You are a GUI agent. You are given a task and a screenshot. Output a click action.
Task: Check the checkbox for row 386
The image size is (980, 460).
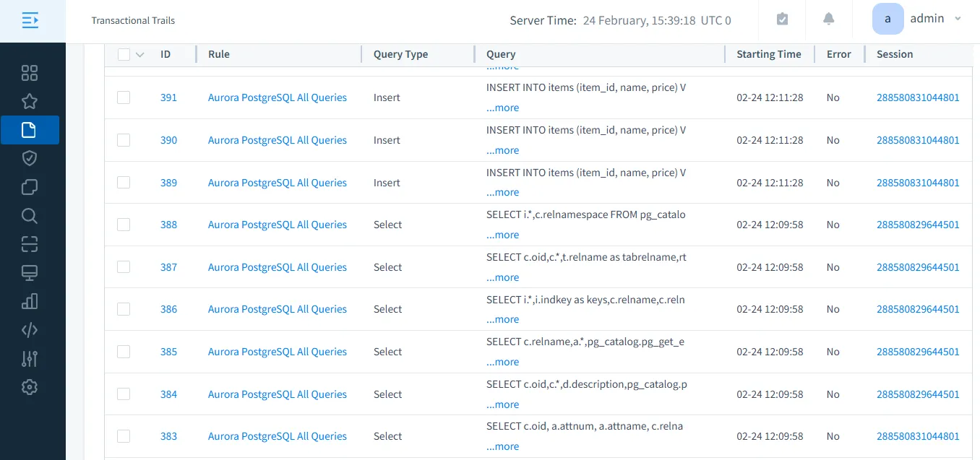tap(124, 309)
